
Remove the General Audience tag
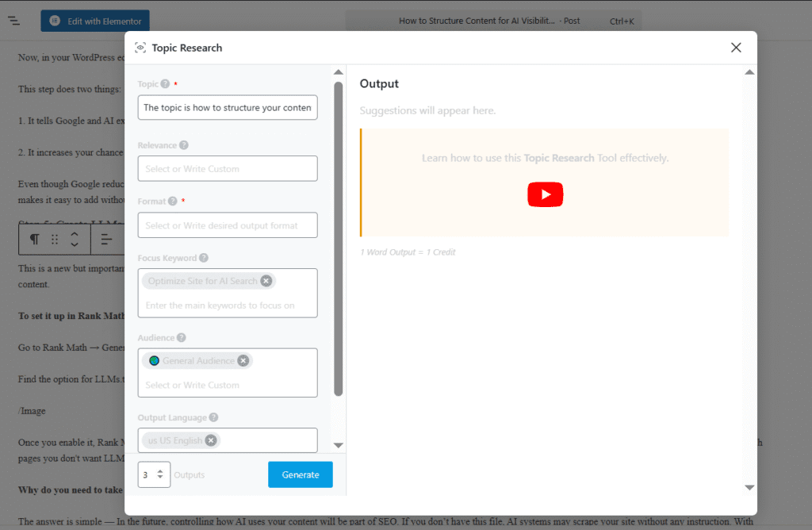tap(243, 361)
